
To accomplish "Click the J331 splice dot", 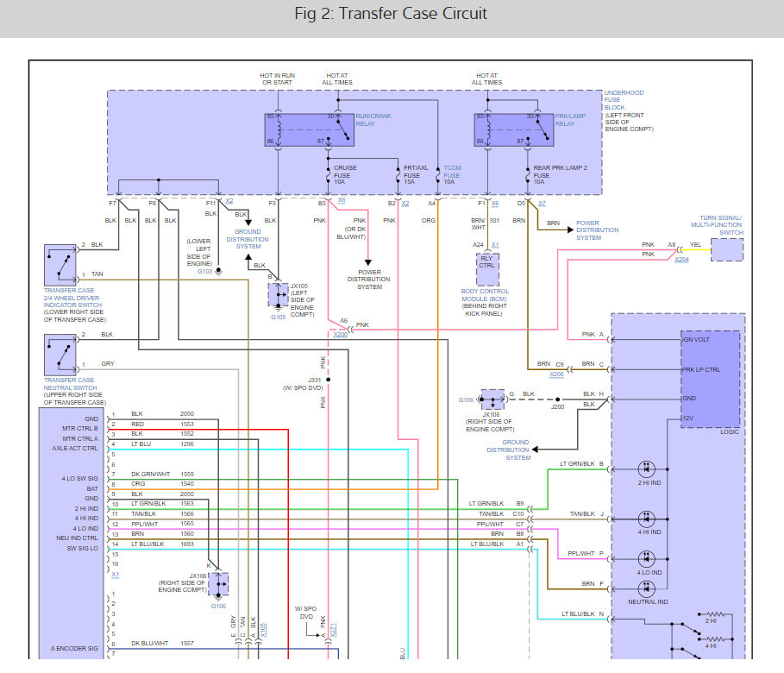I will pos(328,380).
